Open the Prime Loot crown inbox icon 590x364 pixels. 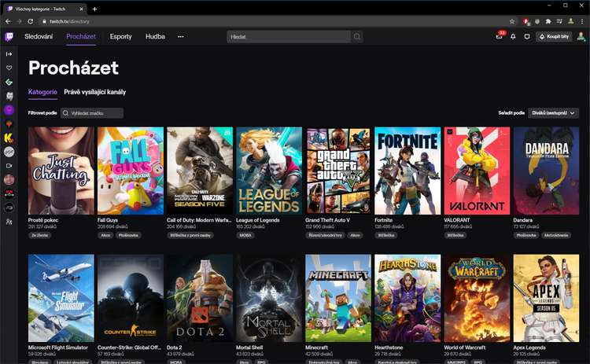(500, 36)
